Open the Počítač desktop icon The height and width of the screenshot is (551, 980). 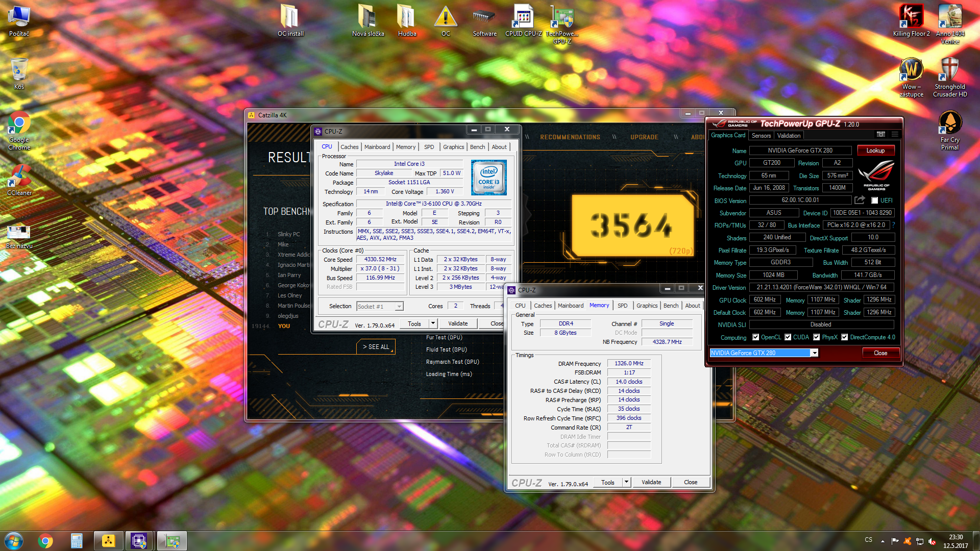pos(19,21)
